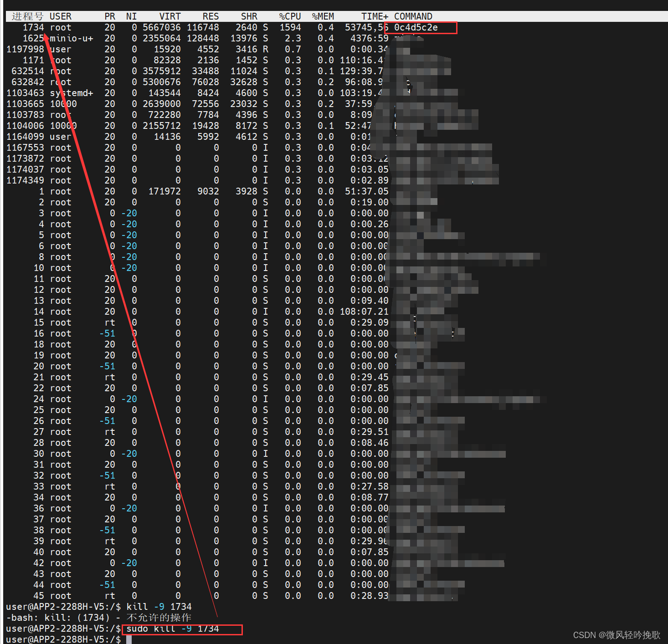Click TIME+ value 0:28.93
The image size is (668, 644).
pos(370,596)
